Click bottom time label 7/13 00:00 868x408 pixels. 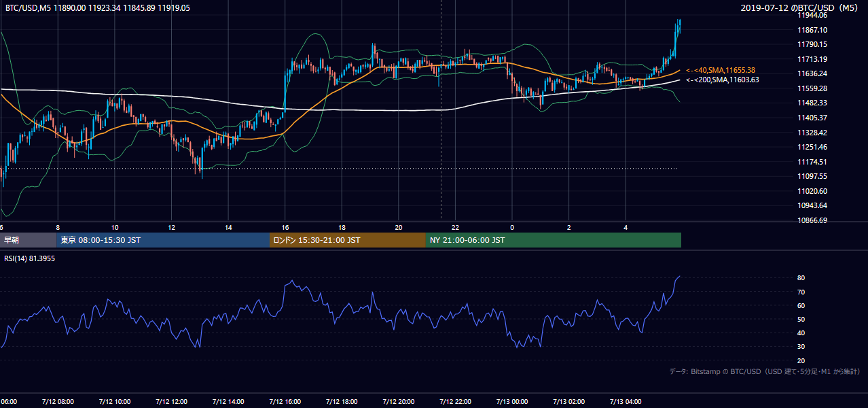pos(512,402)
